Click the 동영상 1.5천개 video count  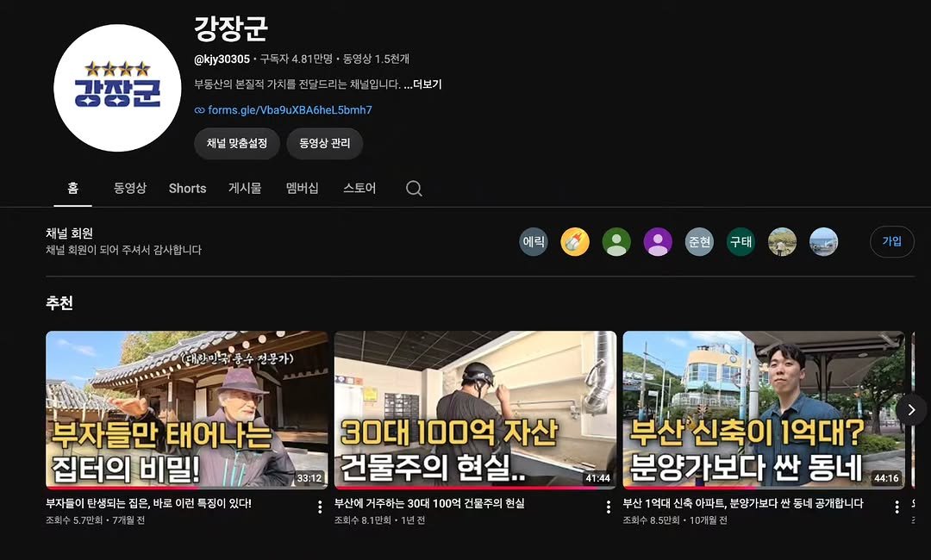pyautogui.click(x=376, y=59)
